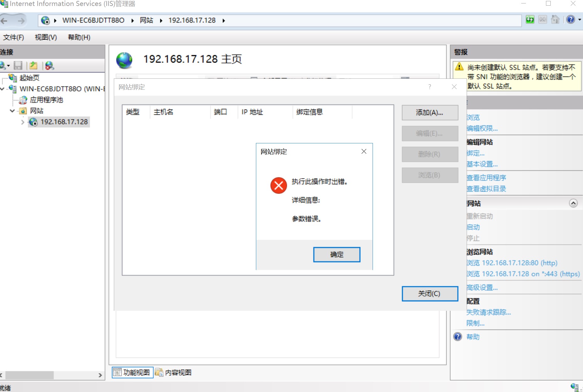Start the site via 启动 link
The image size is (583, 392).
[473, 227]
